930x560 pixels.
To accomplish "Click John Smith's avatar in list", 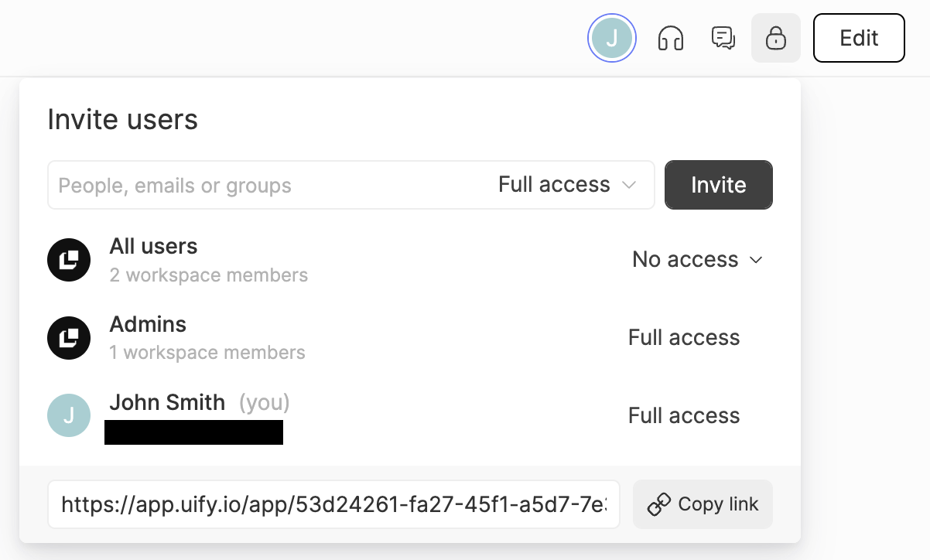I will (x=70, y=415).
